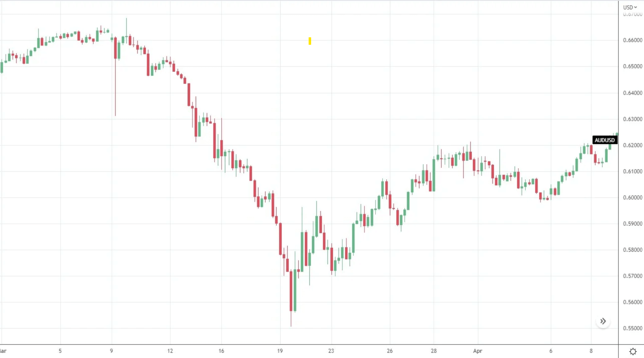
Task: Click date 12 on the time axis
Action: pos(170,351)
